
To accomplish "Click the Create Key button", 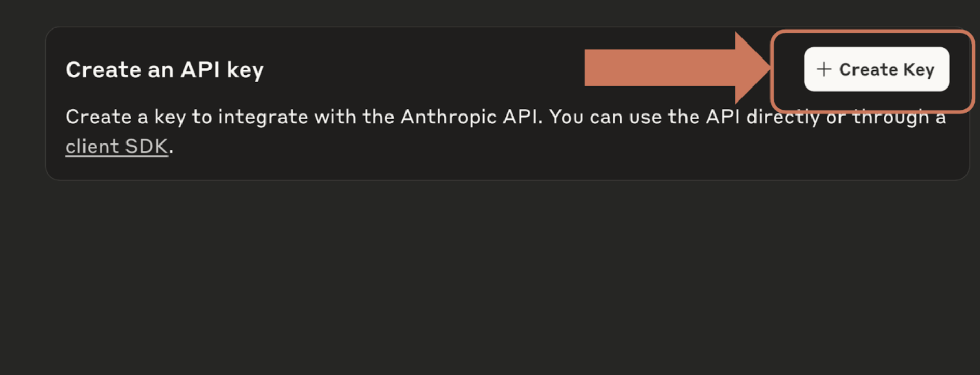I will pyautogui.click(x=876, y=69).
